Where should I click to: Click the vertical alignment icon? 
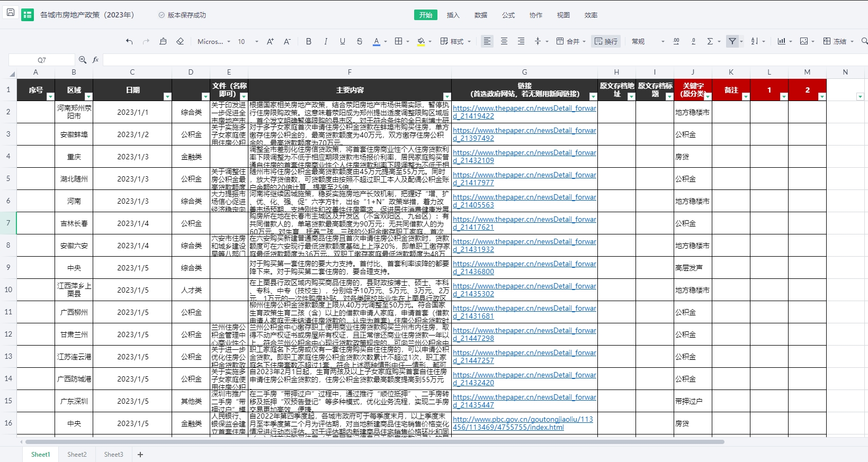[x=538, y=41]
